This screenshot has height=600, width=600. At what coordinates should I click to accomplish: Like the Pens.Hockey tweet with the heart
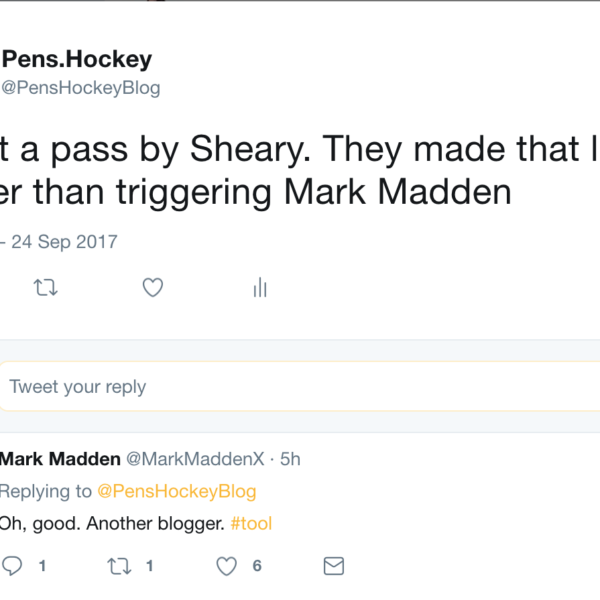[152, 288]
